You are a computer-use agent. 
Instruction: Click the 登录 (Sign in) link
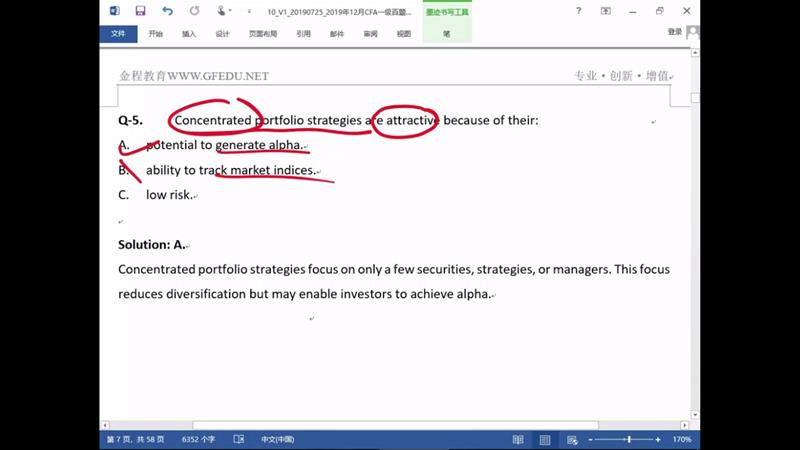tap(674, 32)
